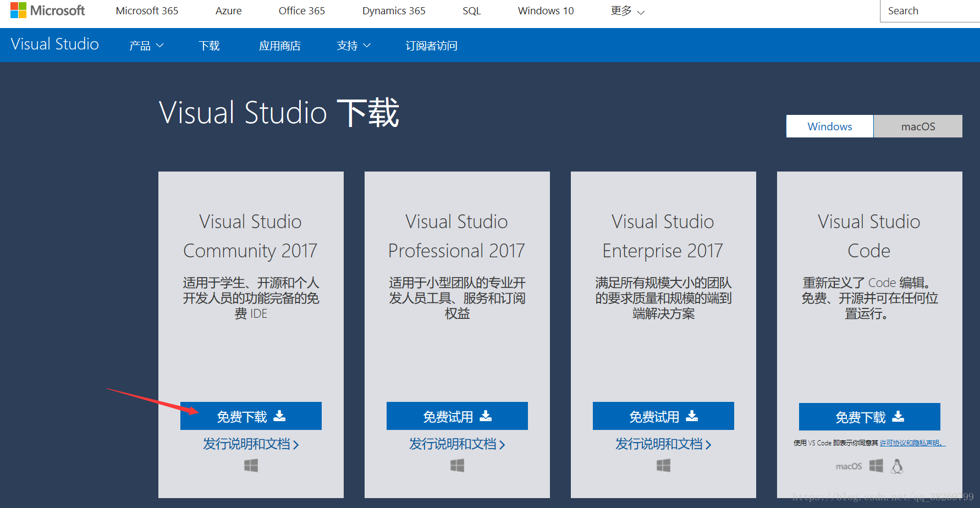Click Windows logo under Enterprise 2017 card
Screen dimensions: 980x508
663,466
